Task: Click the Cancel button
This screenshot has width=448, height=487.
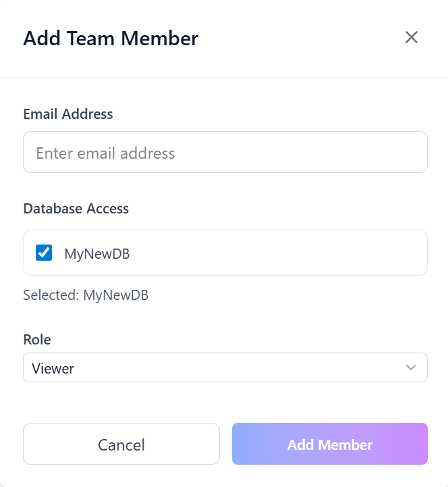Action: pos(121,444)
